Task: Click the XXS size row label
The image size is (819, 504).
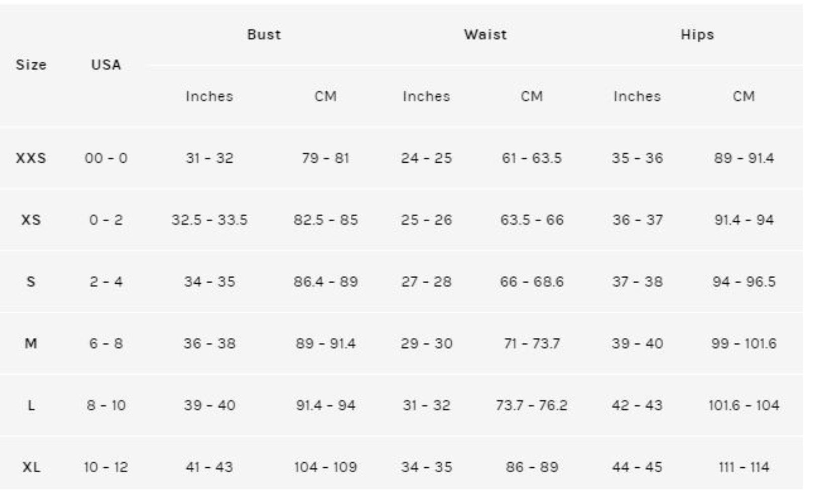Action: click(x=31, y=158)
